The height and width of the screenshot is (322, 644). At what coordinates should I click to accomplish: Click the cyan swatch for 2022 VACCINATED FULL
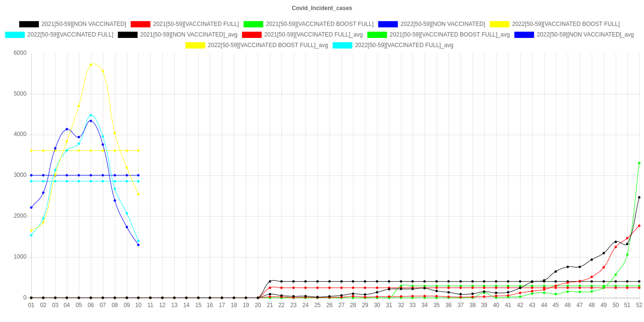(x=14, y=35)
